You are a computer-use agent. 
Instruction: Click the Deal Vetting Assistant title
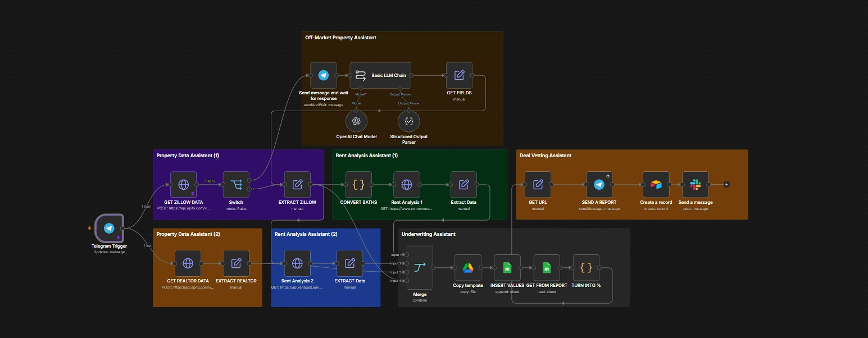pos(545,156)
